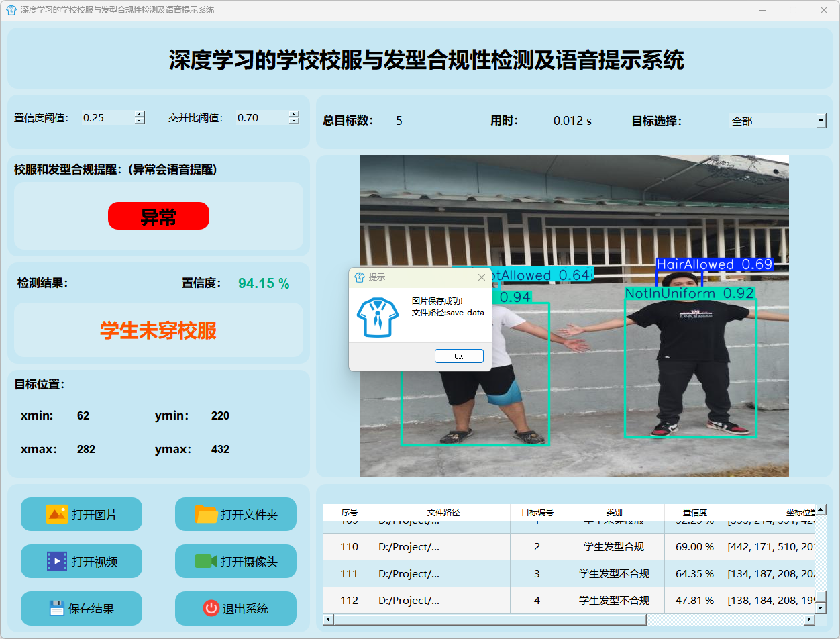The height and width of the screenshot is (639, 840).
Task: Click the 交并比阈值 field showing 0.70
Action: [262, 117]
